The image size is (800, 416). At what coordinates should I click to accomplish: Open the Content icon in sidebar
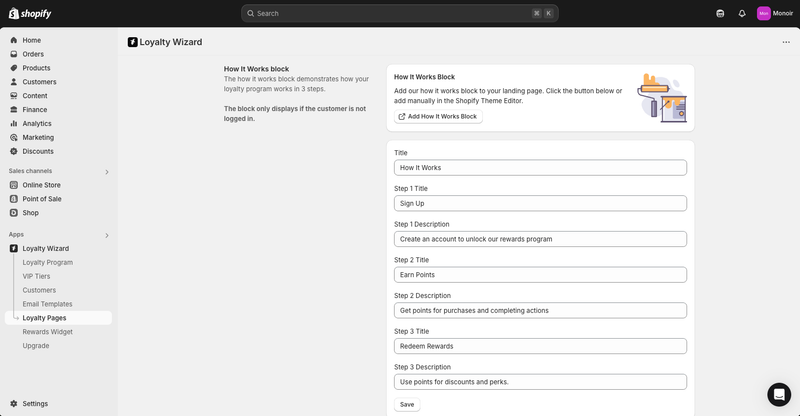click(x=14, y=95)
